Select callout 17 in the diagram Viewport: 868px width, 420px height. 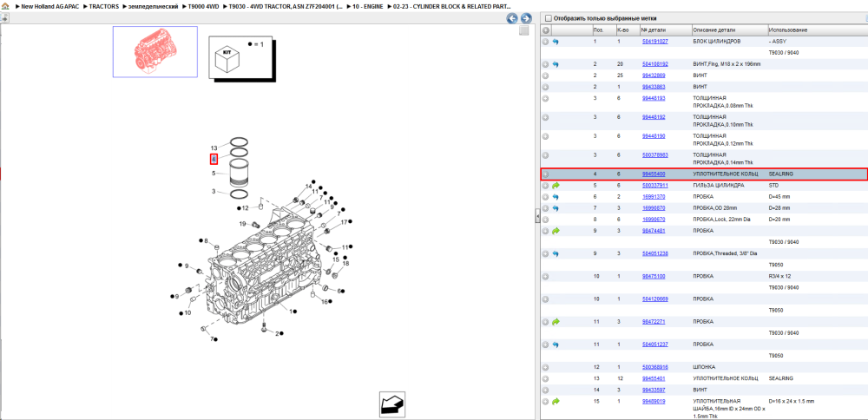(x=344, y=222)
